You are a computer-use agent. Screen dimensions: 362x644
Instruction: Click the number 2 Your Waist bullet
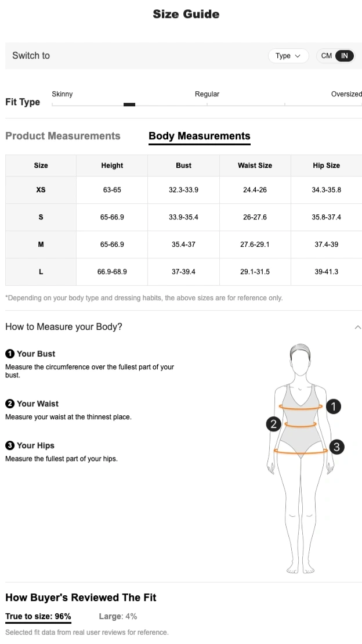point(10,404)
